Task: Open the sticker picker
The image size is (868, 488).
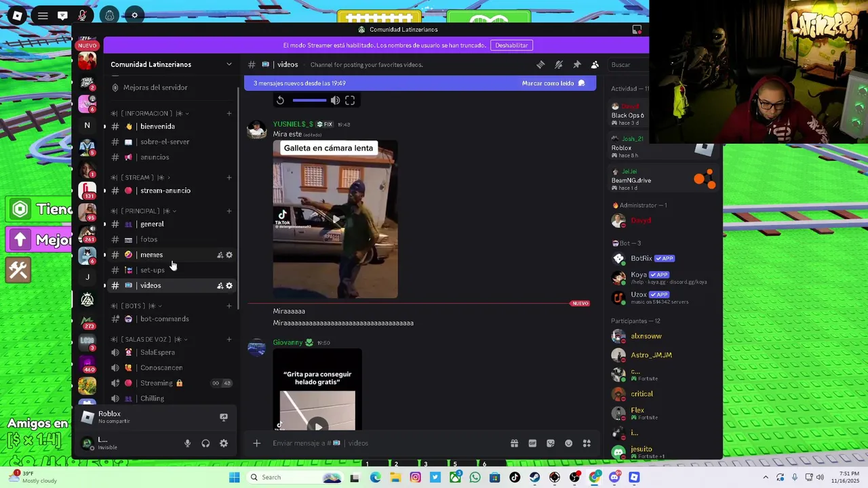Action: tap(551, 443)
